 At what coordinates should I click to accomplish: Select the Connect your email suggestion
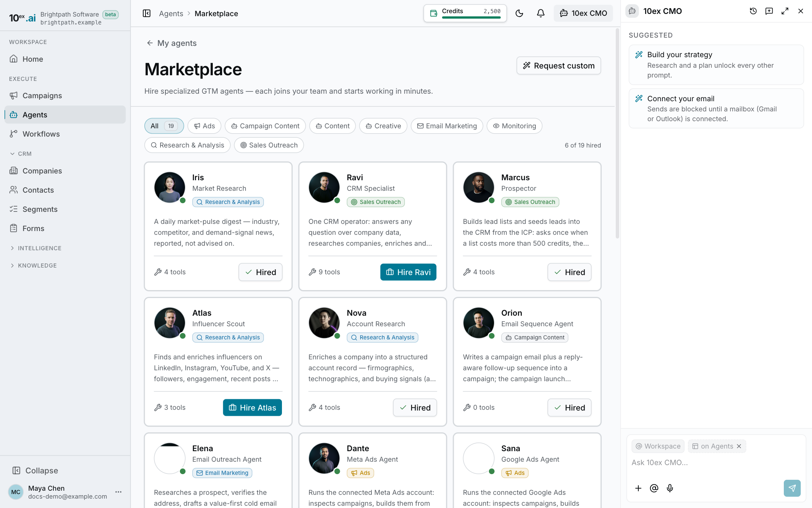pyautogui.click(x=716, y=108)
